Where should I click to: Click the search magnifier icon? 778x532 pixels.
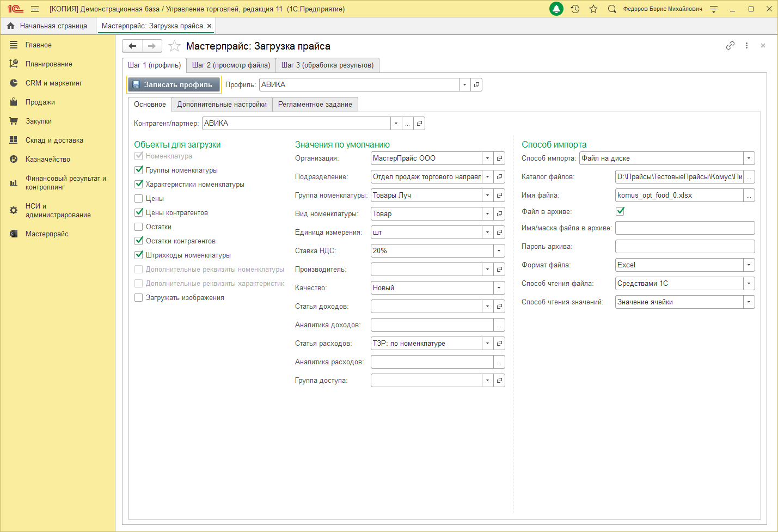[x=612, y=9]
